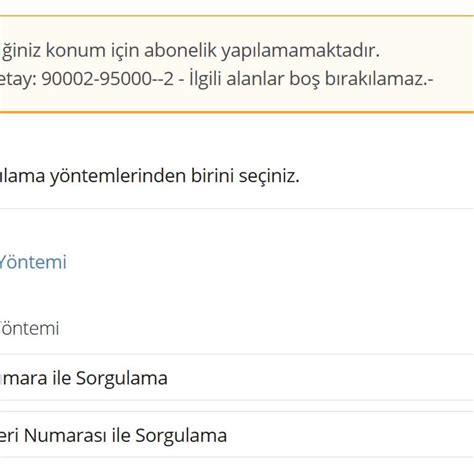Click the word 'Sorgulama' in the first option
This screenshot has height=474, width=474.
tap(122, 379)
